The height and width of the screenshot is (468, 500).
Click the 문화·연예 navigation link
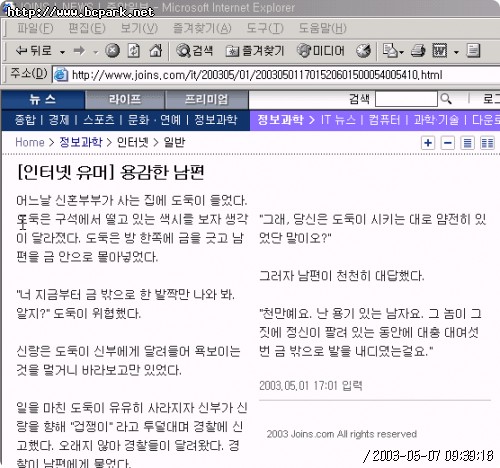click(x=154, y=120)
